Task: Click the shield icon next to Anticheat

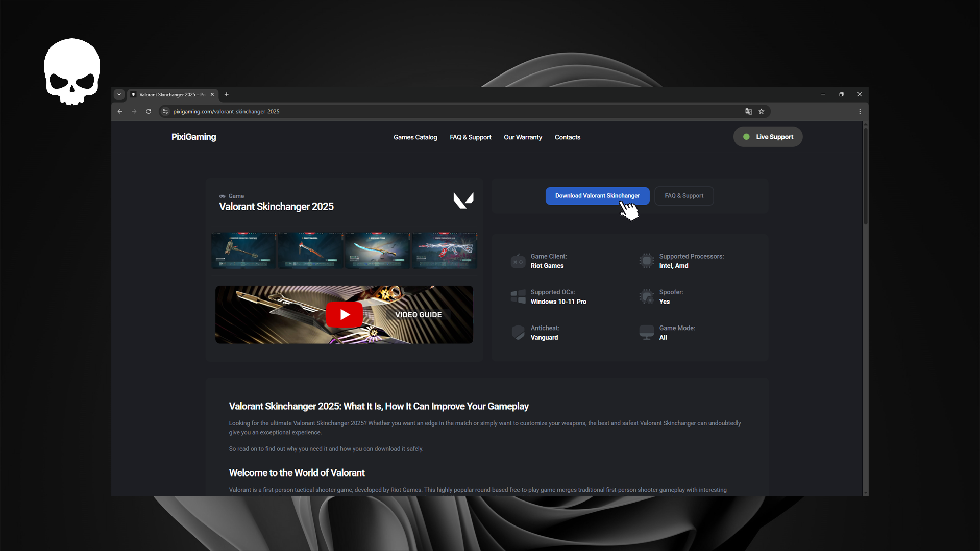Action: [518, 333]
